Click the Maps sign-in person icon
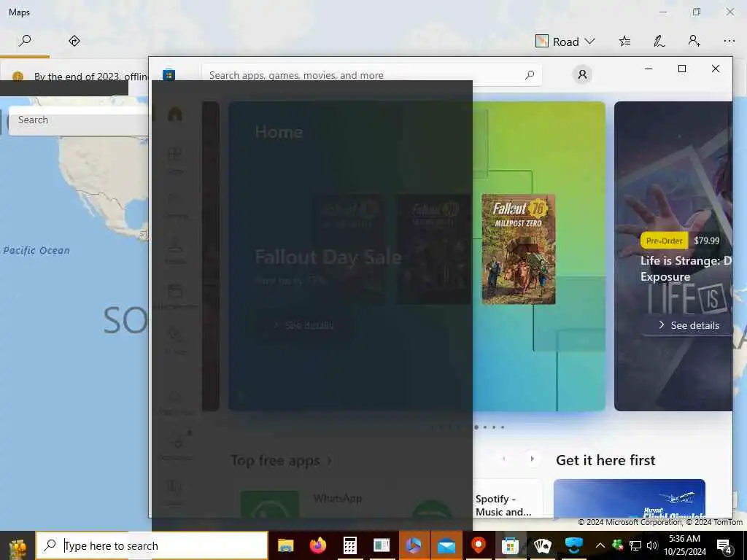 (x=694, y=41)
